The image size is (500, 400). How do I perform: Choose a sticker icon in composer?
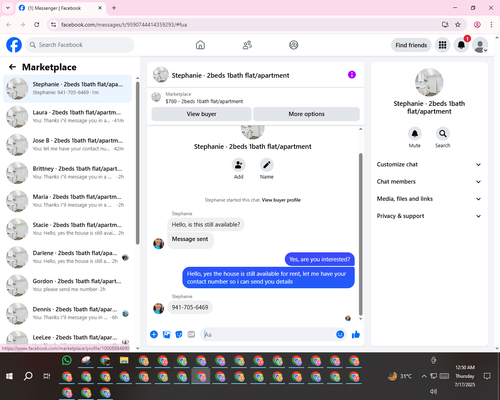[179, 334]
